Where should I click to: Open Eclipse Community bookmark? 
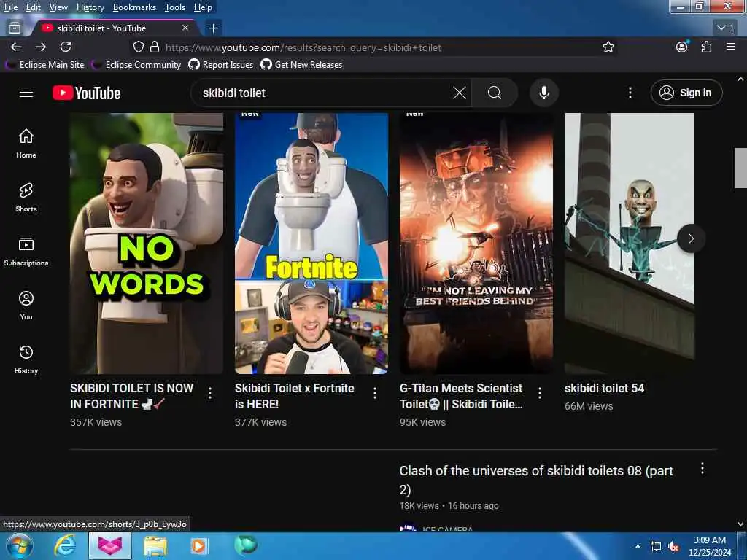tap(136, 64)
